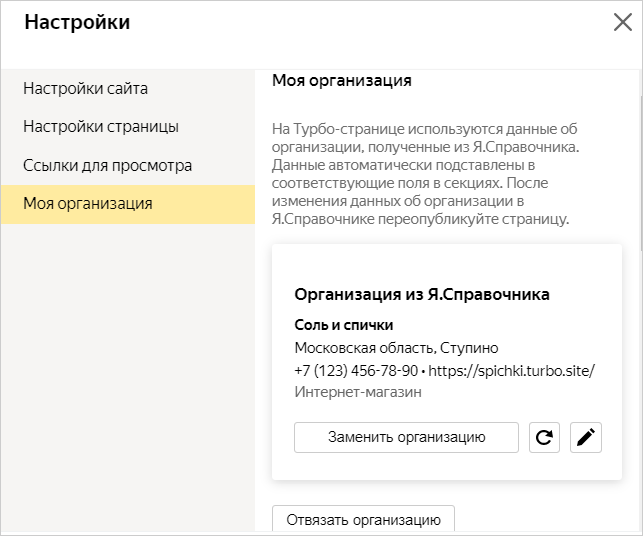Viewport: 643px width, 536px height.
Task: Click the organization name Соль и спички
Action: [343, 325]
